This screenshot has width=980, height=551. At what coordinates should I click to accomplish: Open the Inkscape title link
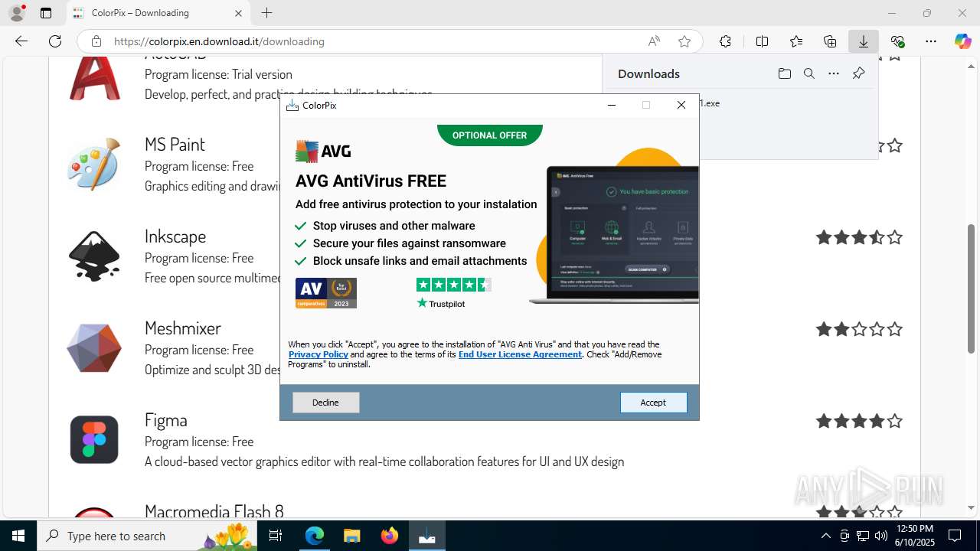175,236
